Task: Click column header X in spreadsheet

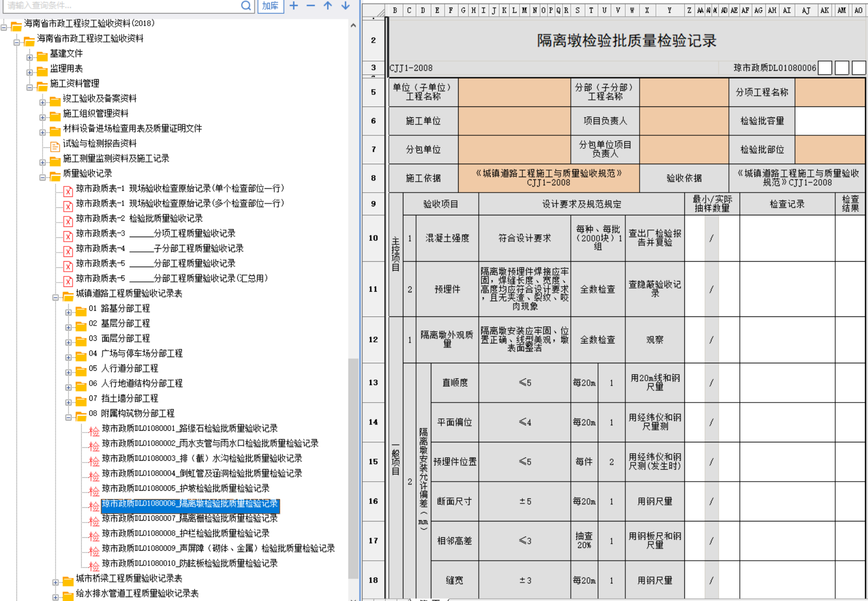Action: 647,10
